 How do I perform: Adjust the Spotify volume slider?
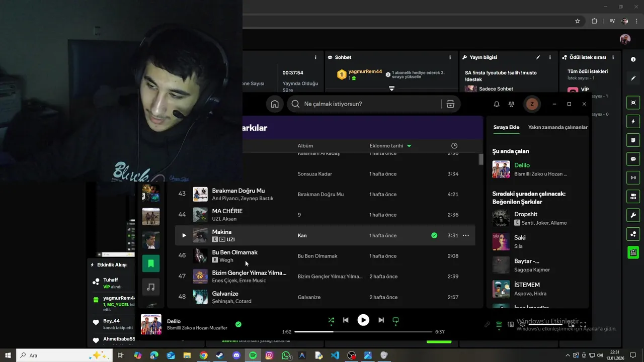click(546, 325)
